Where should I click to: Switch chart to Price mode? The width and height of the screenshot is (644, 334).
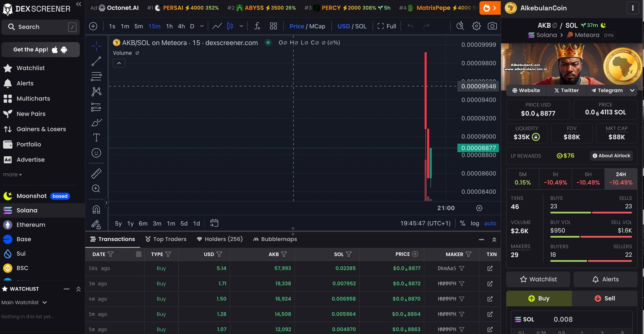coord(297,26)
